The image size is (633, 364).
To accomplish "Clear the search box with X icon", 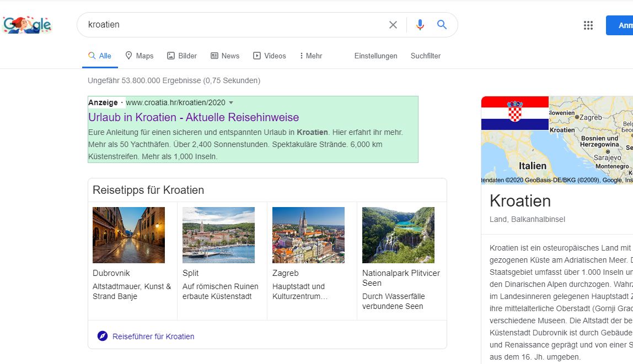I will tap(393, 25).
